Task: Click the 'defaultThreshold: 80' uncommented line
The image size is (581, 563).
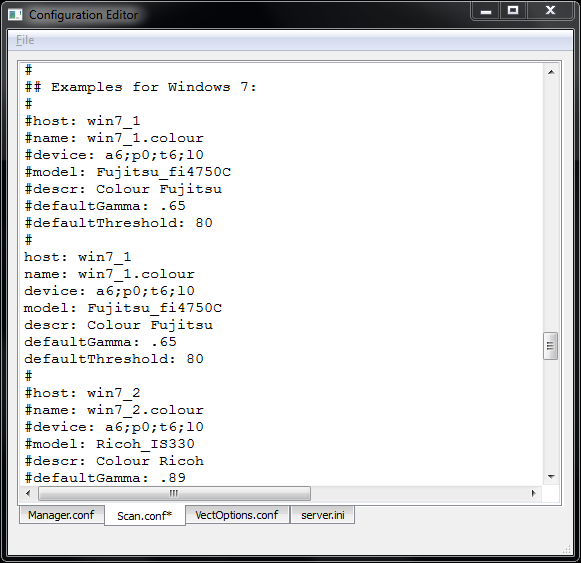Action: pos(114,359)
